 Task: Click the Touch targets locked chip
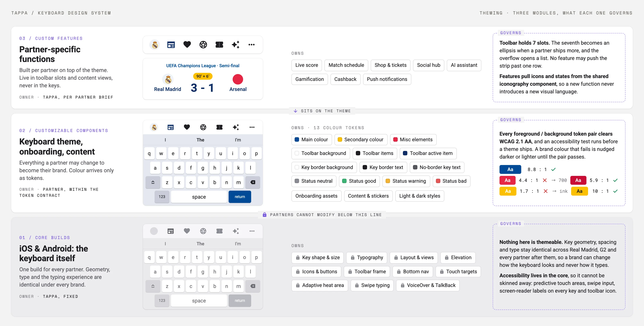tap(458, 272)
